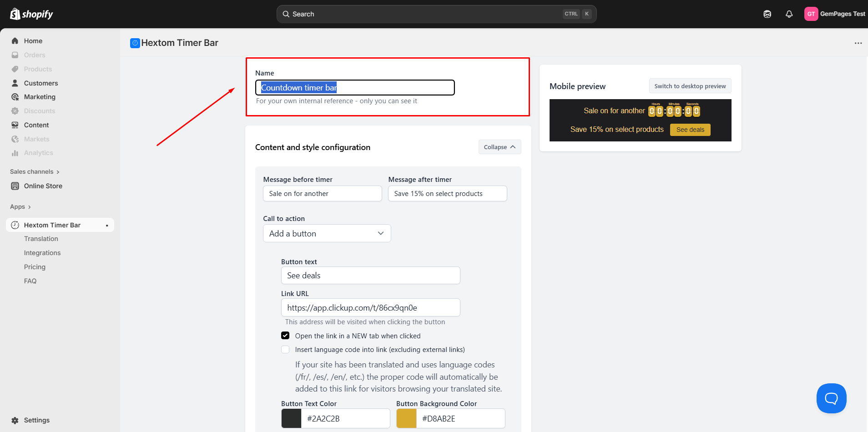Image resolution: width=868 pixels, height=432 pixels.
Task: Open Settings gear icon in sidebar
Action: (x=15, y=420)
